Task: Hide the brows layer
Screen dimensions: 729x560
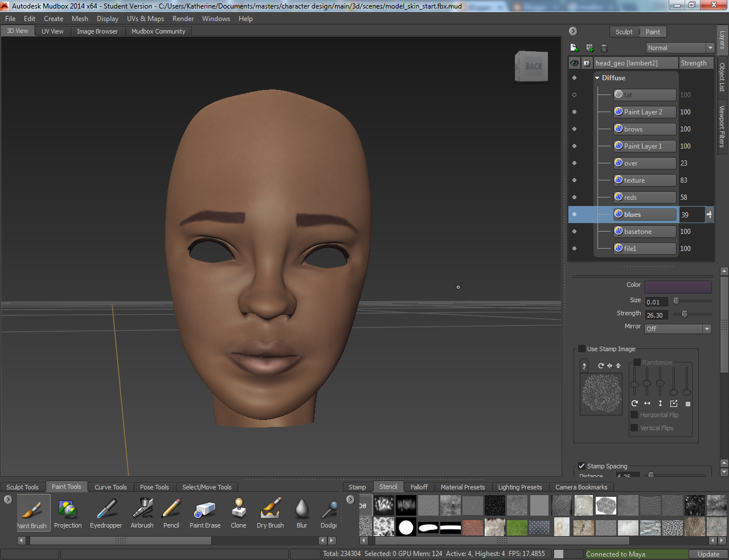Action: [x=574, y=129]
